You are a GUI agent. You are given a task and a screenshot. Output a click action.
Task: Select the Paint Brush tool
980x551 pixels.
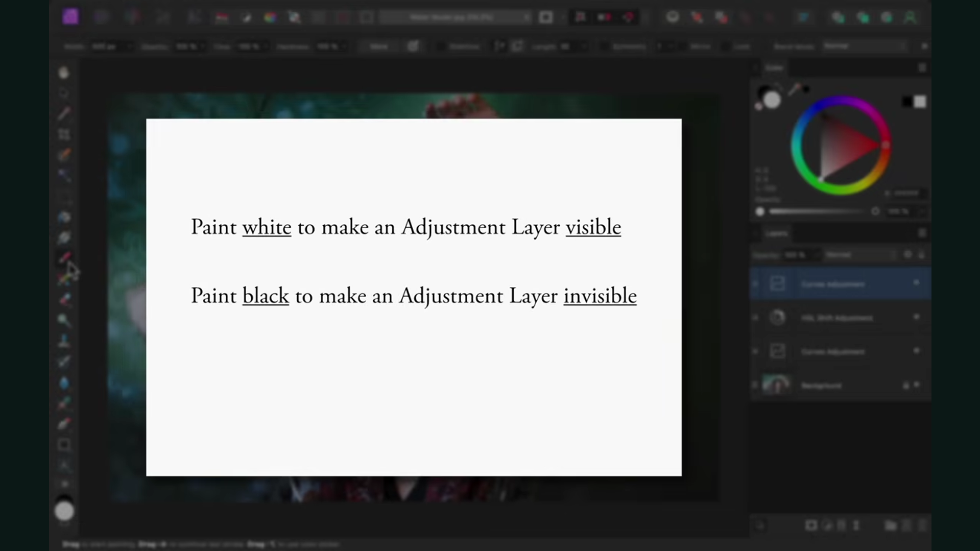(64, 258)
